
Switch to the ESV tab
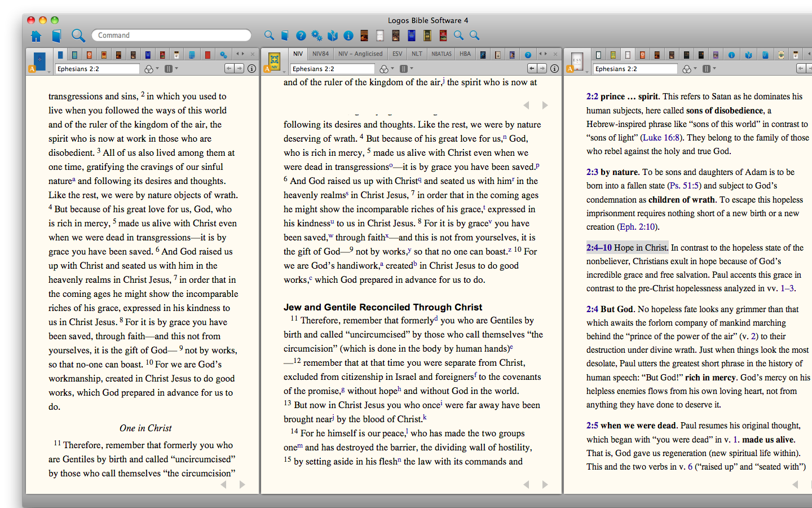(396, 54)
